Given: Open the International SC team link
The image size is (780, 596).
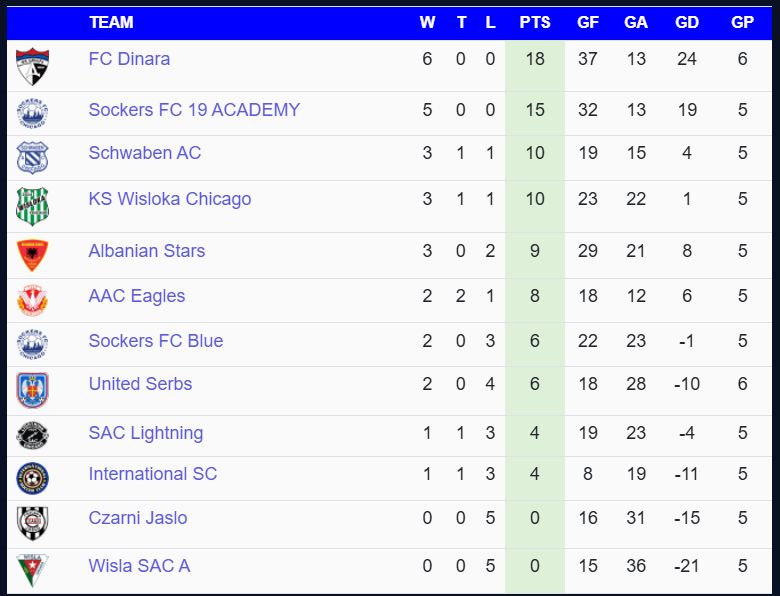Looking at the screenshot, I should pyautogui.click(x=152, y=474).
